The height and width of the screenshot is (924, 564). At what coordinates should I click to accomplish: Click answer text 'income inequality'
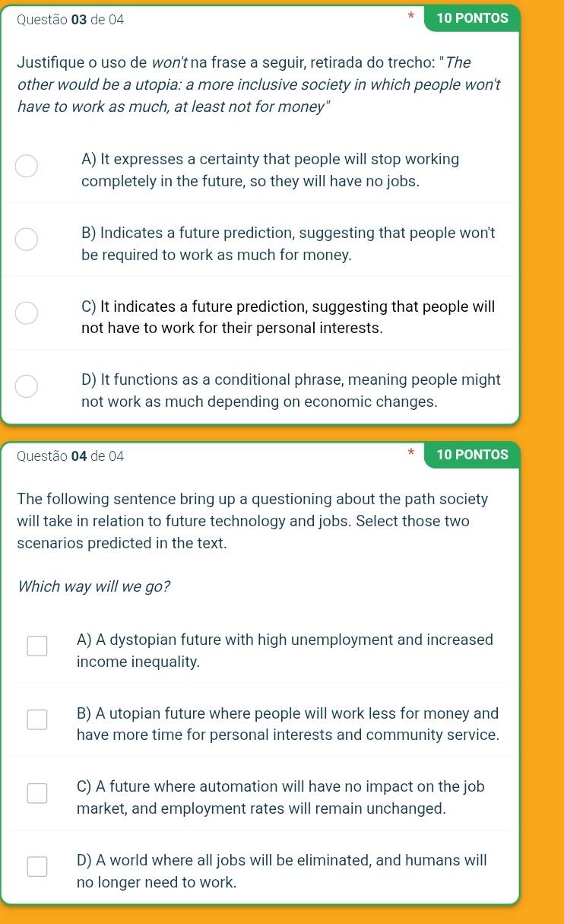138,662
